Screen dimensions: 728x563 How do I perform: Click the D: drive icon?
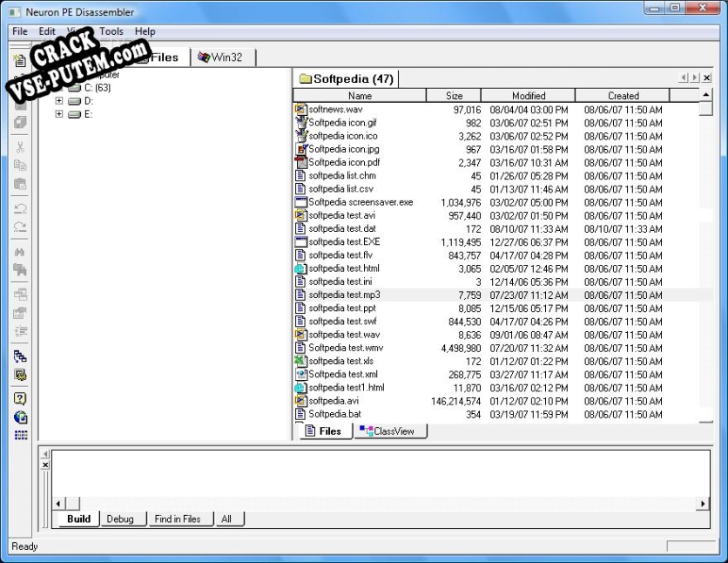[x=74, y=101]
